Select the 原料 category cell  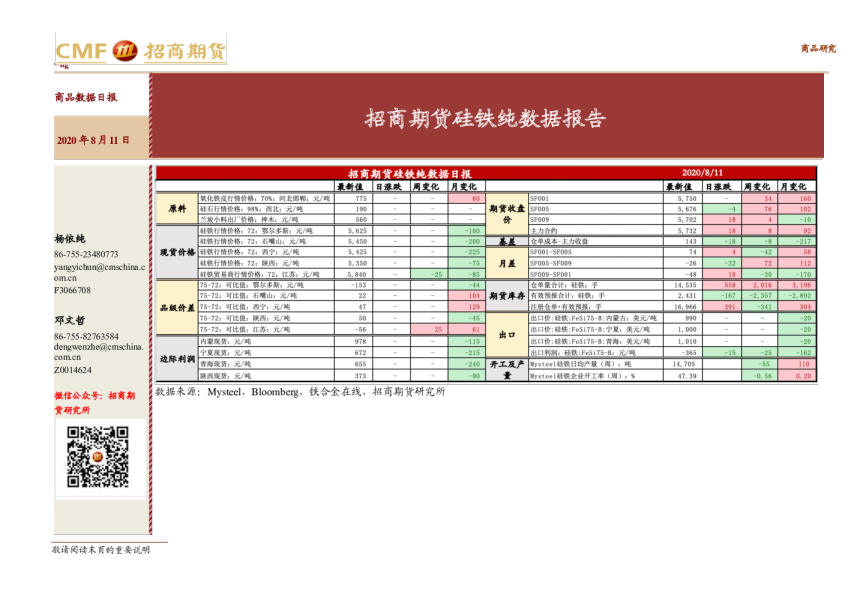pyautogui.click(x=177, y=209)
